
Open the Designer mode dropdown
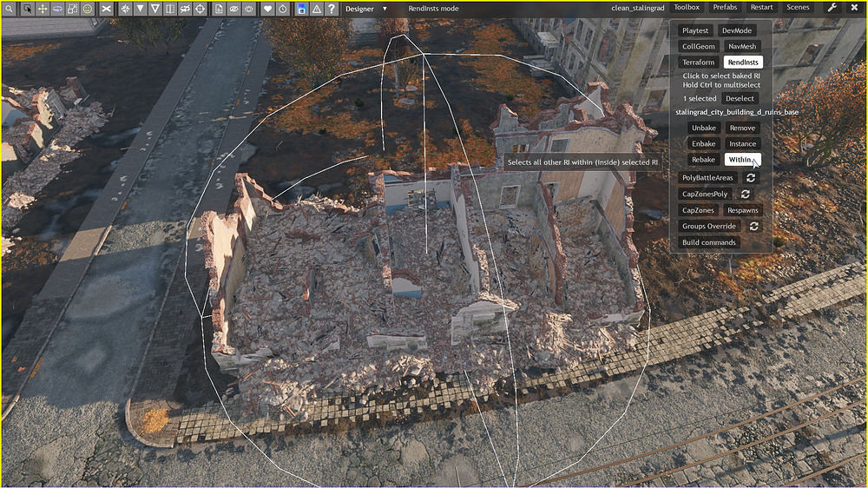pos(365,9)
